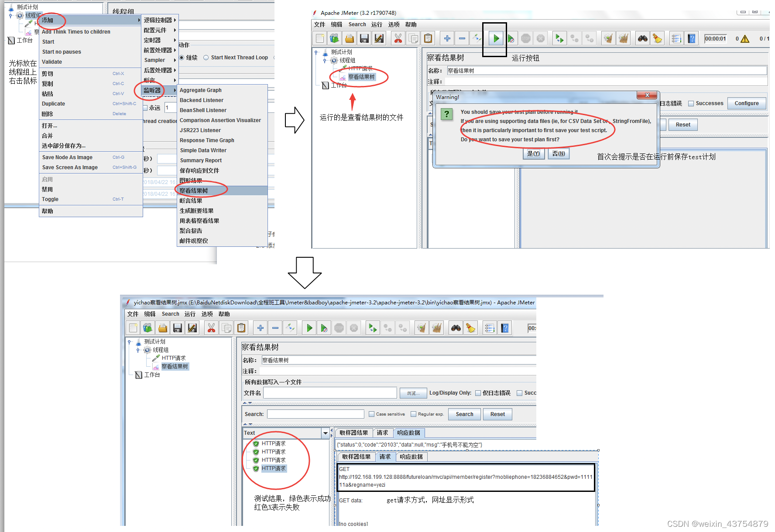The height and width of the screenshot is (532, 775).
Task: Open the 运行 menu in top-right JMeter window
Action: (x=377, y=24)
